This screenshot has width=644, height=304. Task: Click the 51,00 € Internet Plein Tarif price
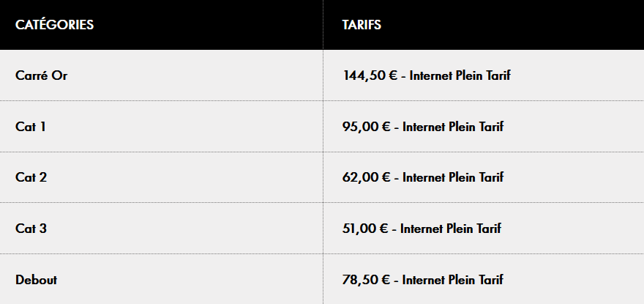point(422,229)
